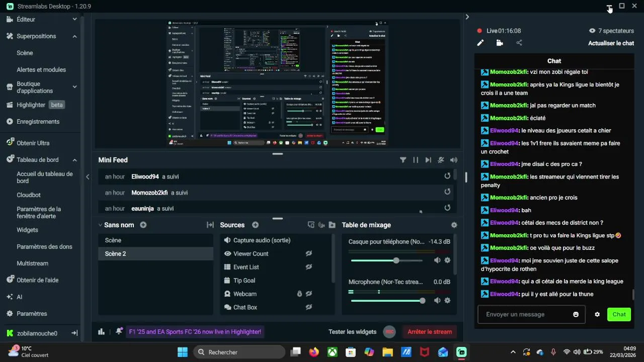Image resolution: width=644 pixels, height=362 pixels.
Task: Mute the Mini Feed alert volume
Action: 454,160
